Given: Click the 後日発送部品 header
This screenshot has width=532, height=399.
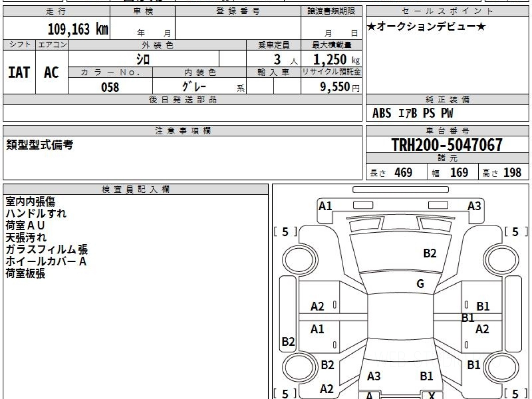Looking at the screenshot, I should 183,100.
